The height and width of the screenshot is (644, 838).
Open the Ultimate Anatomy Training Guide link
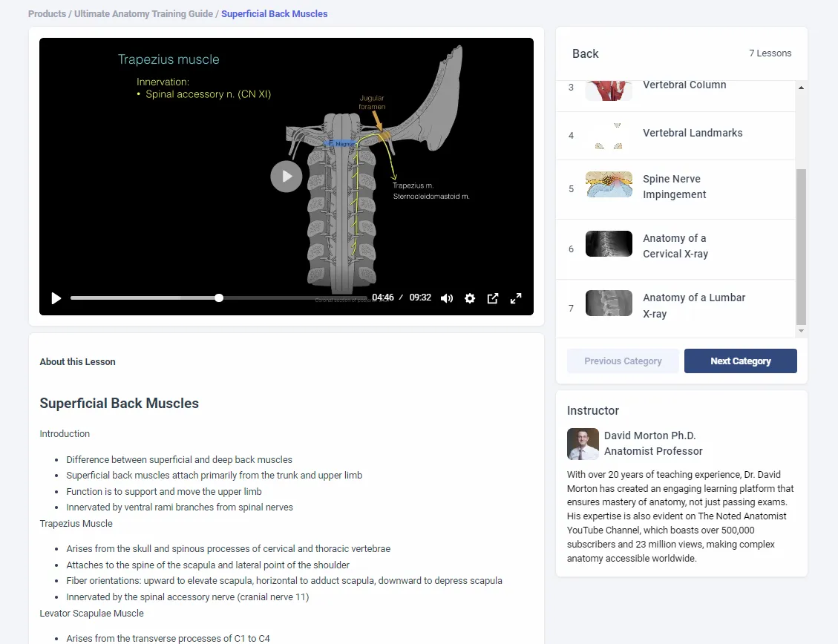pyautogui.click(x=143, y=13)
